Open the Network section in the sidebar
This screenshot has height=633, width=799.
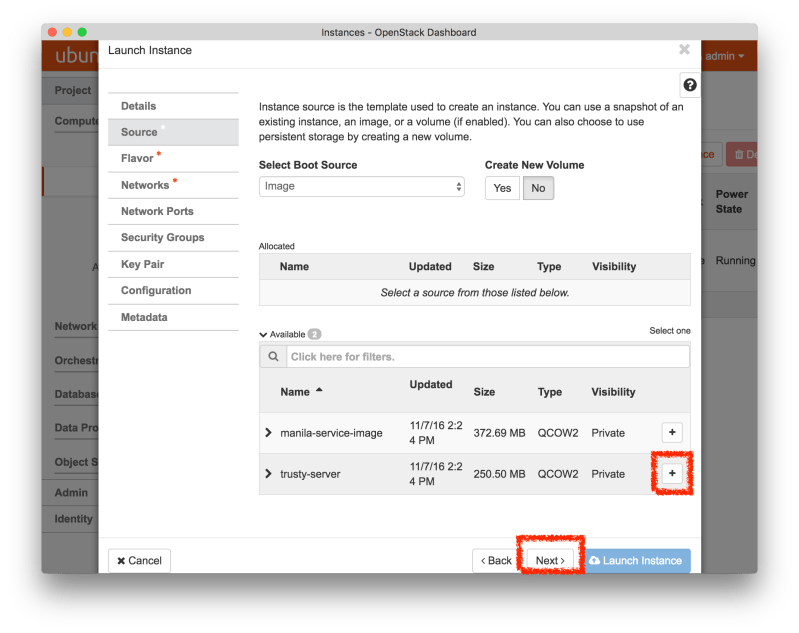tap(75, 326)
